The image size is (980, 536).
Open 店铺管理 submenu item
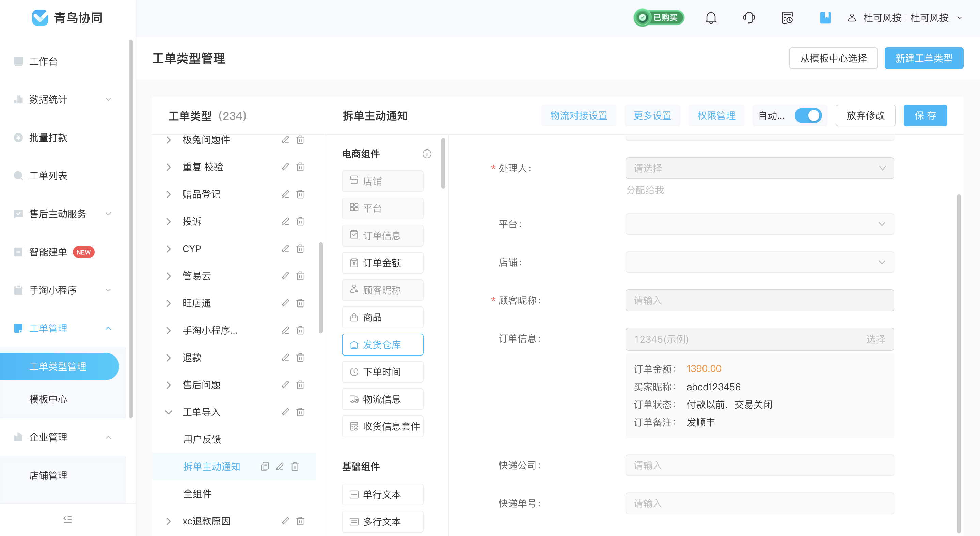(48, 475)
